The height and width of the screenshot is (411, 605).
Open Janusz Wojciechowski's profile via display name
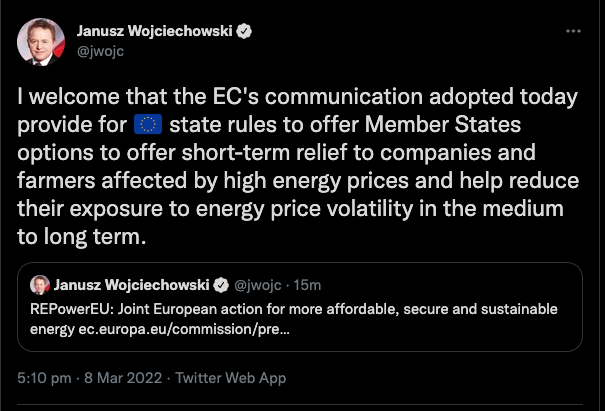[154, 31]
